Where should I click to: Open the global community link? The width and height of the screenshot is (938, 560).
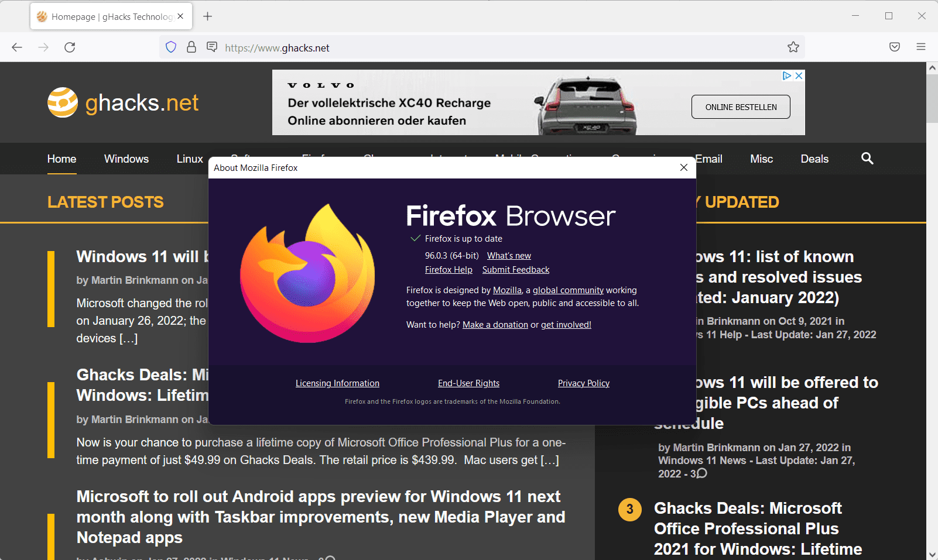tap(568, 290)
